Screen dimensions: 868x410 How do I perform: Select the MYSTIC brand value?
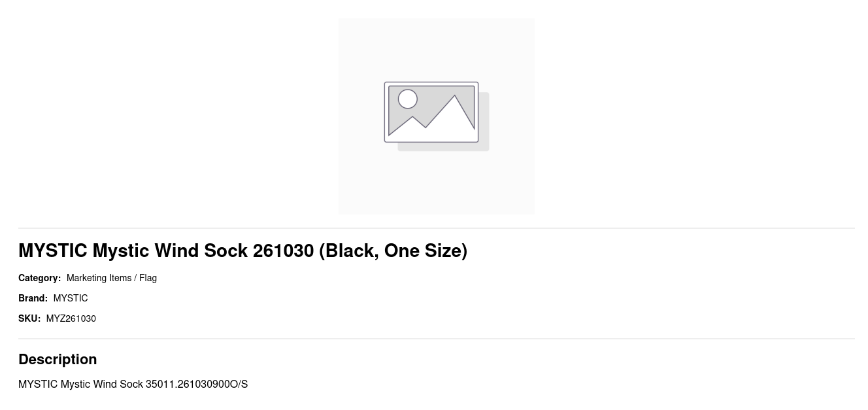pos(71,298)
